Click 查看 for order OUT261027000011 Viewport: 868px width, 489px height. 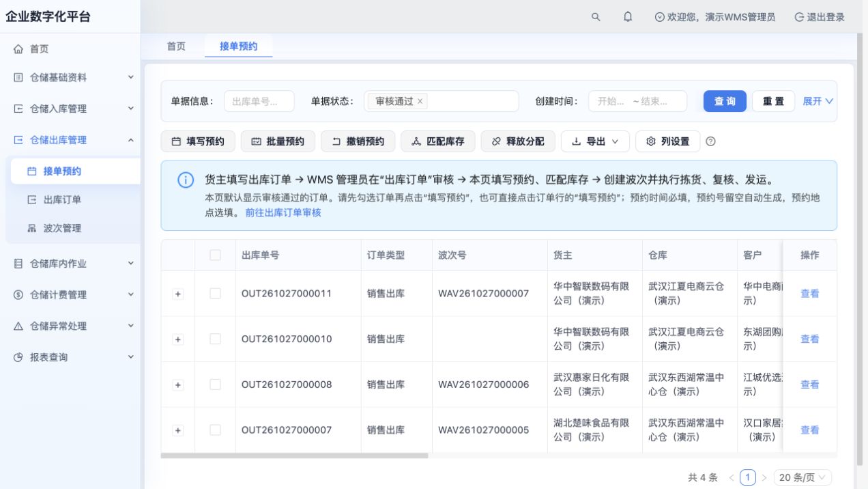click(x=810, y=294)
